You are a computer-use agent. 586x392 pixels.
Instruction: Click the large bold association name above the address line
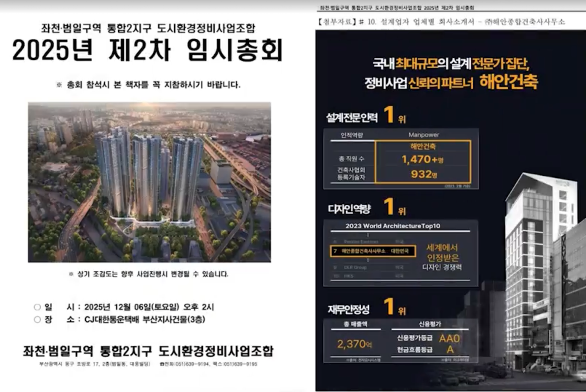148,351
